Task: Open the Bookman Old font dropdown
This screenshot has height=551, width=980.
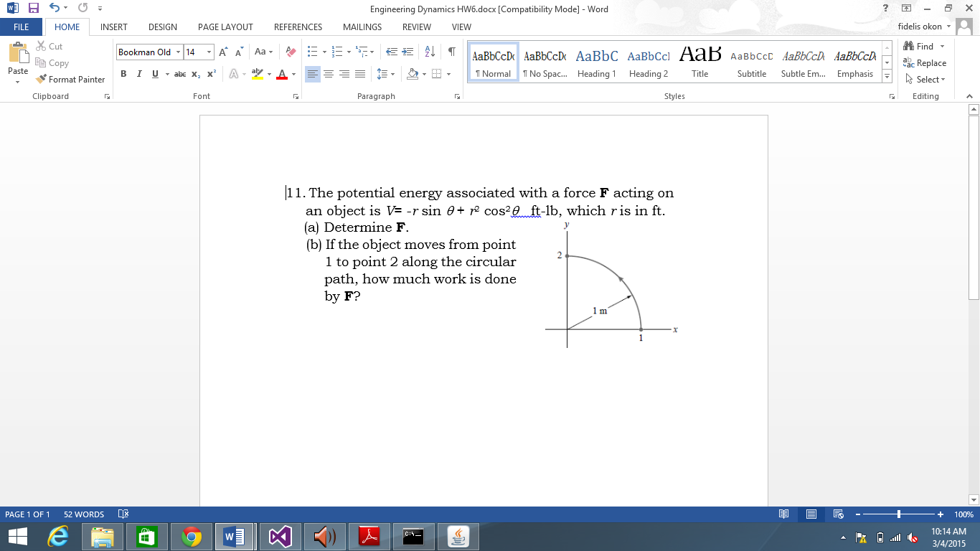Action: tap(178, 52)
